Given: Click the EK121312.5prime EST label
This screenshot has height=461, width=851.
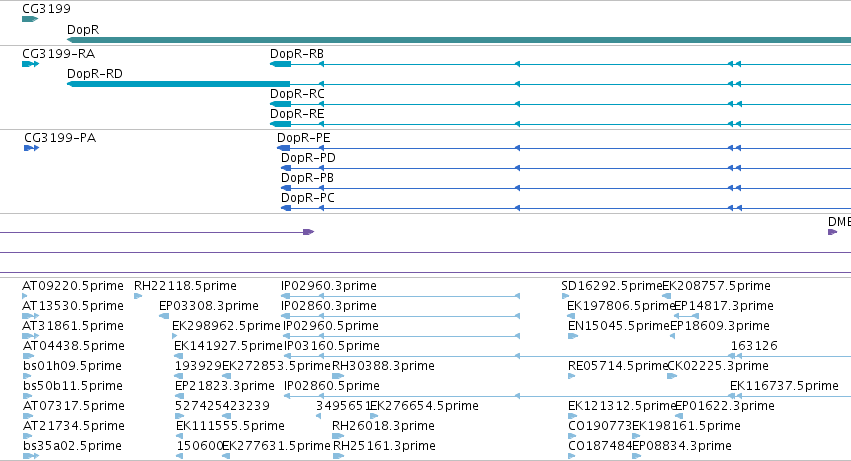Looking at the screenshot, I should pos(621,407).
